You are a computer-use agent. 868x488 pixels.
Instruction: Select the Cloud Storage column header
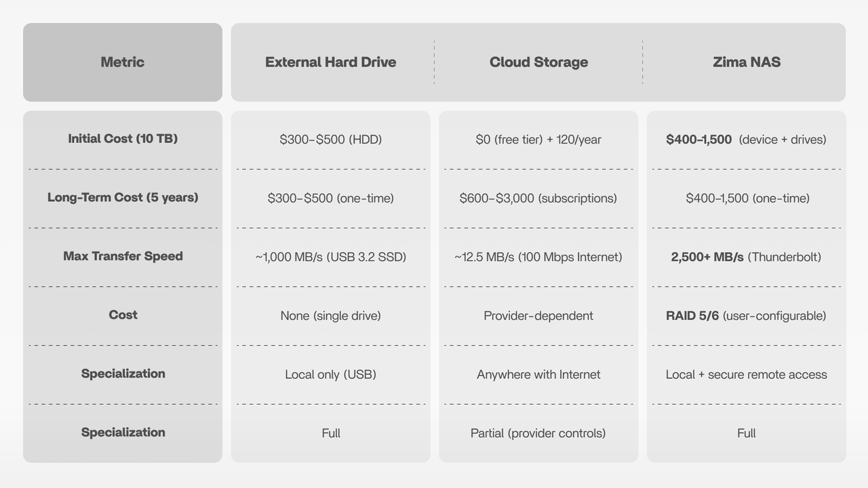click(x=538, y=62)
